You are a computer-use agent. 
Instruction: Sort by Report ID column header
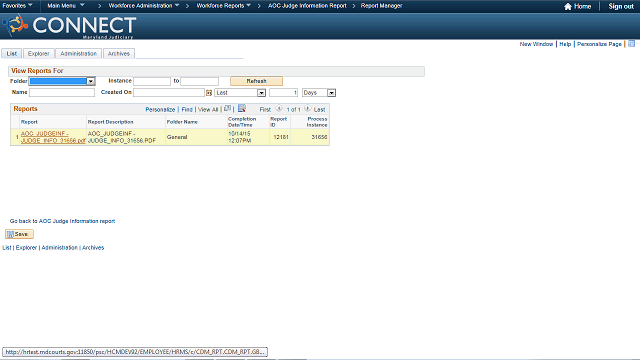pos(279,122)
